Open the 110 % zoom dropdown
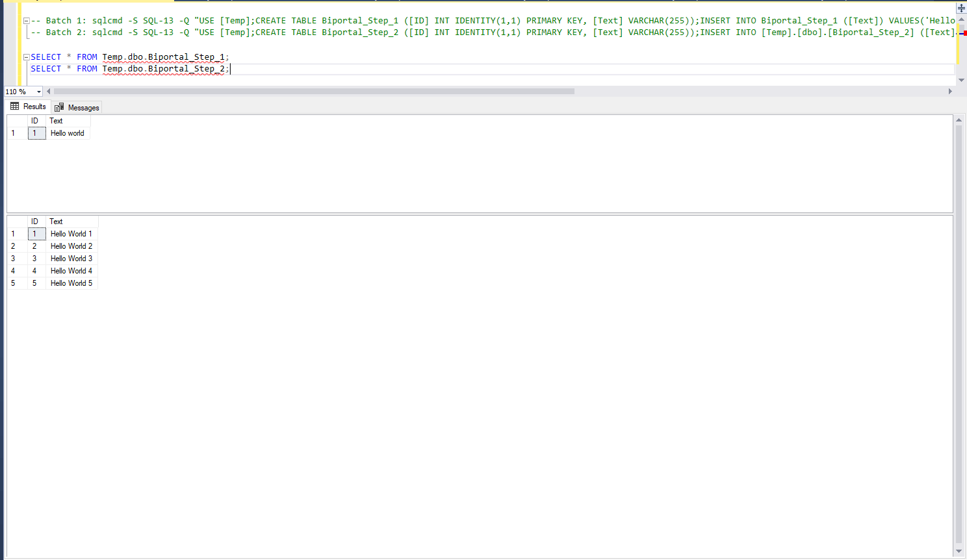The image size is (967, 560). tap(39, 92)
